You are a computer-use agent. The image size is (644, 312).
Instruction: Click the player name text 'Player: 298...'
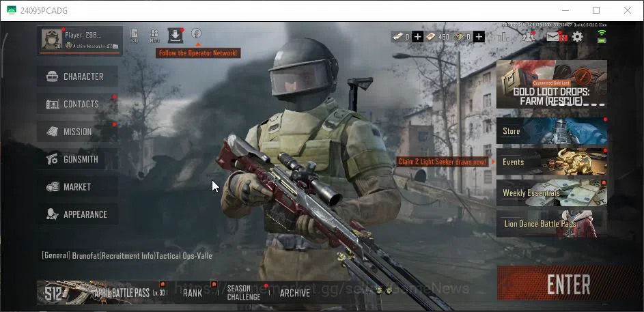[x=83, y=36]
